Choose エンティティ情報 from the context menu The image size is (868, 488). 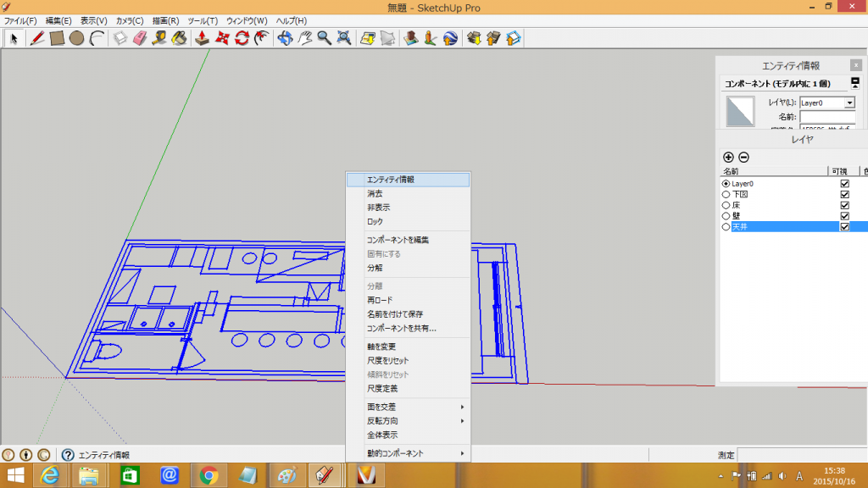tap(408, 180)
